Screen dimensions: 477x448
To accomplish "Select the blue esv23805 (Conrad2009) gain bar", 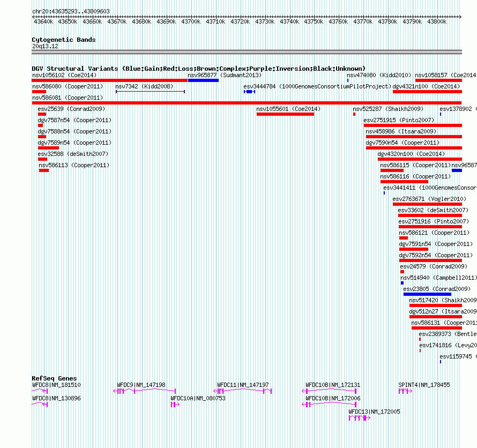I will (427, 294).
